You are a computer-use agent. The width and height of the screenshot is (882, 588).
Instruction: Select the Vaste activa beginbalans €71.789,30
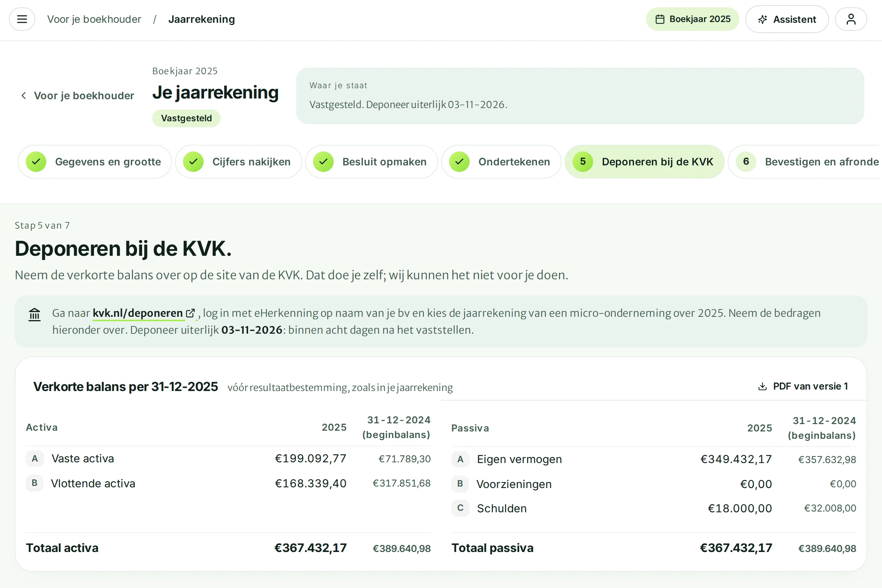(405, 459)
